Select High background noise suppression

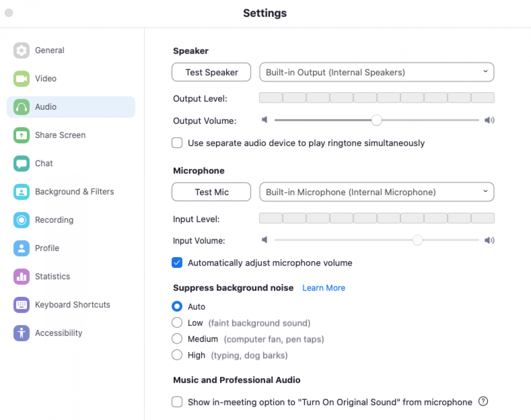(177, 355)
